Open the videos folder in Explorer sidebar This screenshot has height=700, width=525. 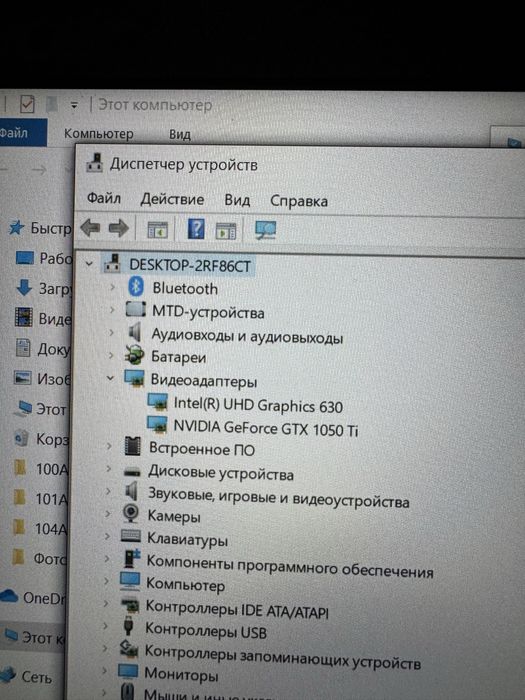[x=43, y=318]
